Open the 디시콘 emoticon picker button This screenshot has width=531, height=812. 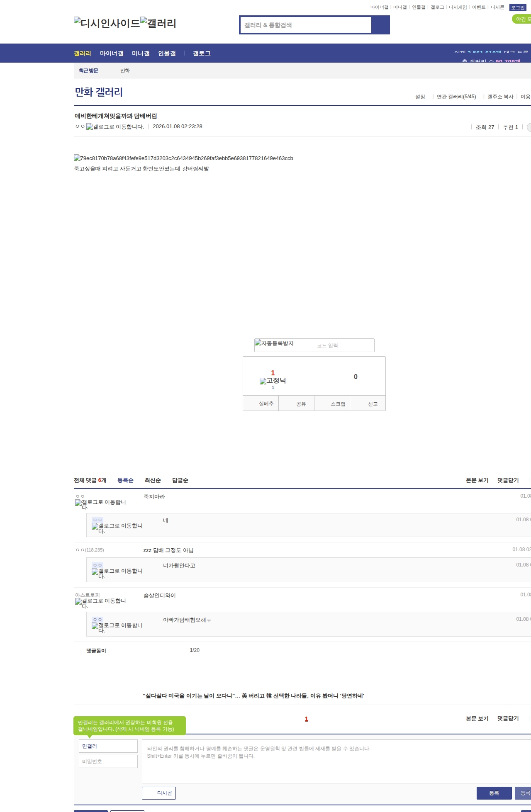(159, 793)
